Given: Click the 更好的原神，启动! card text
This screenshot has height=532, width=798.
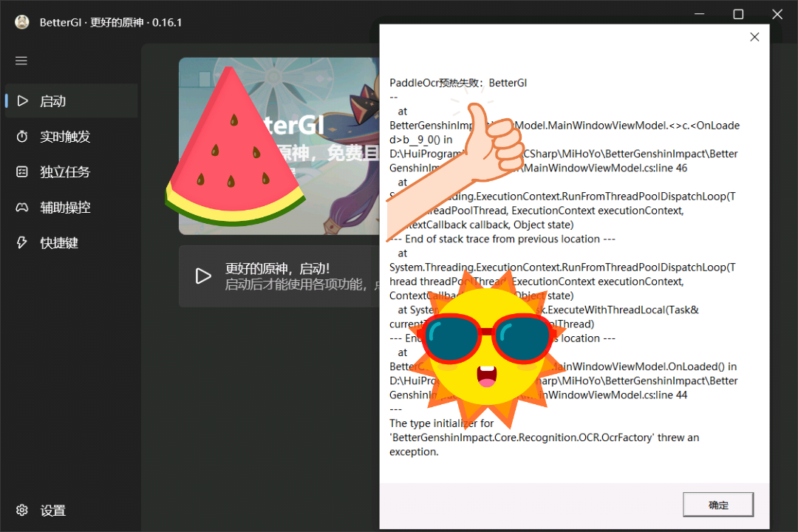Looking at the screenshot, I should 278,269.
